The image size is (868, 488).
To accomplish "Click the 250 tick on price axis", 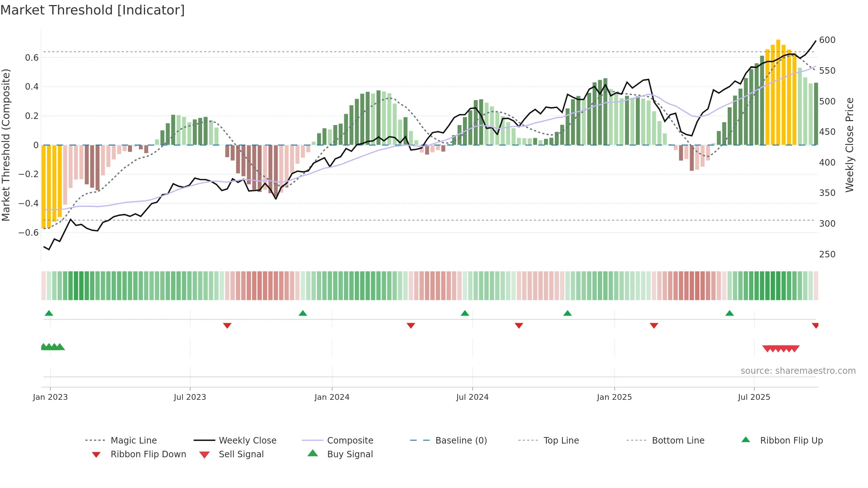I will (x=827, y=254).
